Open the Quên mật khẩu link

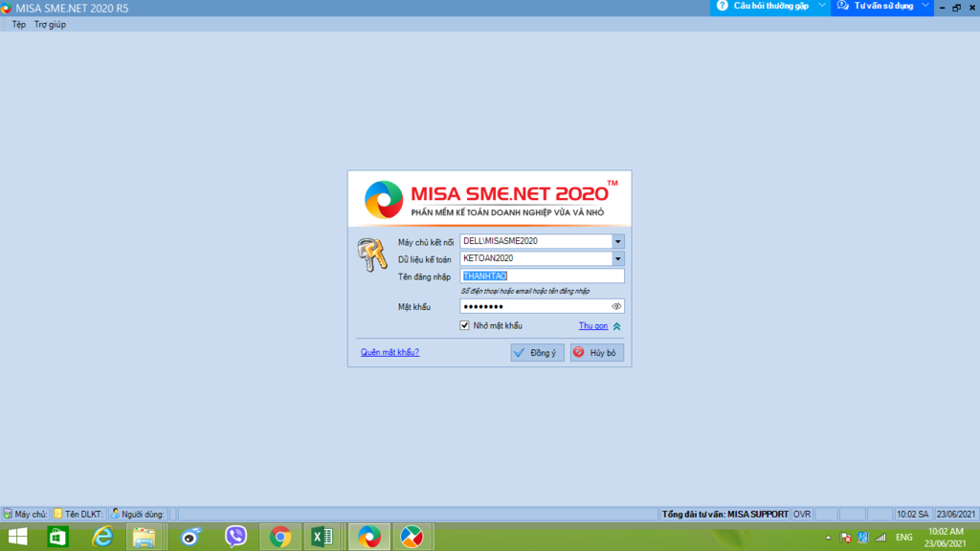(390, 352)
